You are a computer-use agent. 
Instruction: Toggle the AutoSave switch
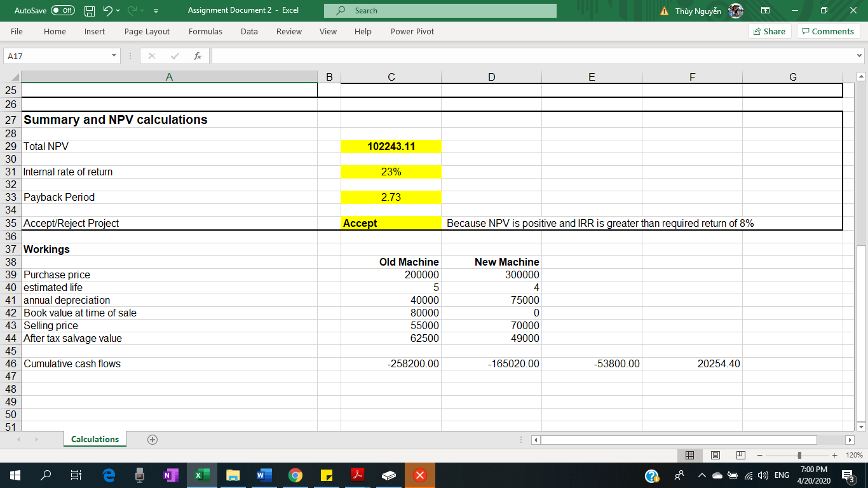pos(62,10)
